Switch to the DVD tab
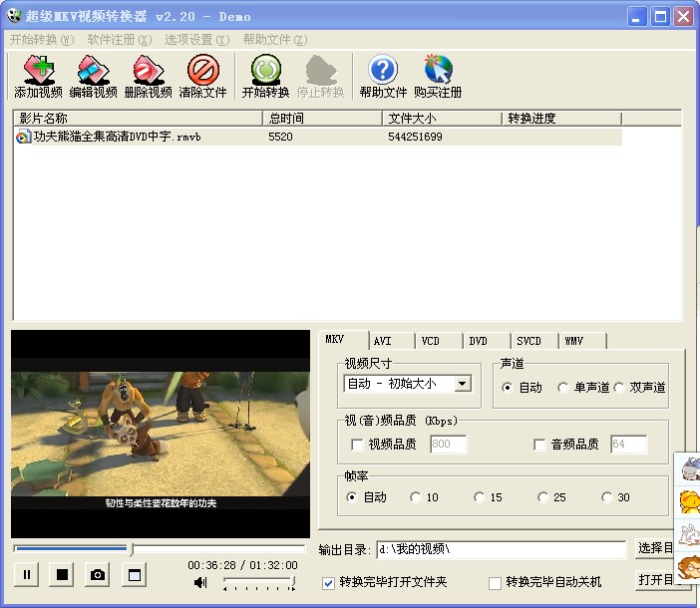 point(487,341)
